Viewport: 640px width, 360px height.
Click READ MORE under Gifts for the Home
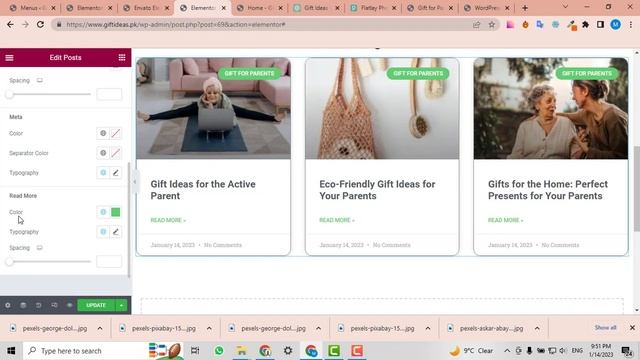[505, 220]
